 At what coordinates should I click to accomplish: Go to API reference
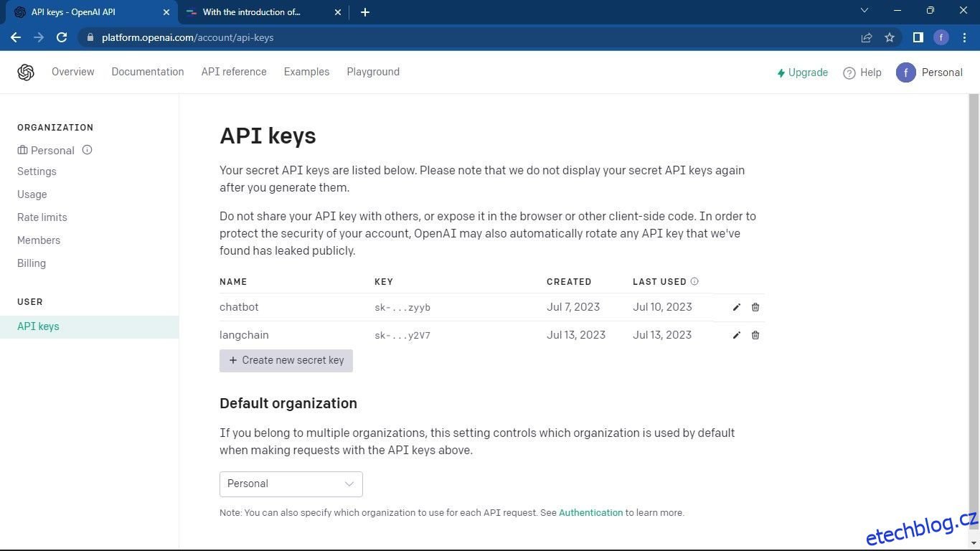pos(234,72)
